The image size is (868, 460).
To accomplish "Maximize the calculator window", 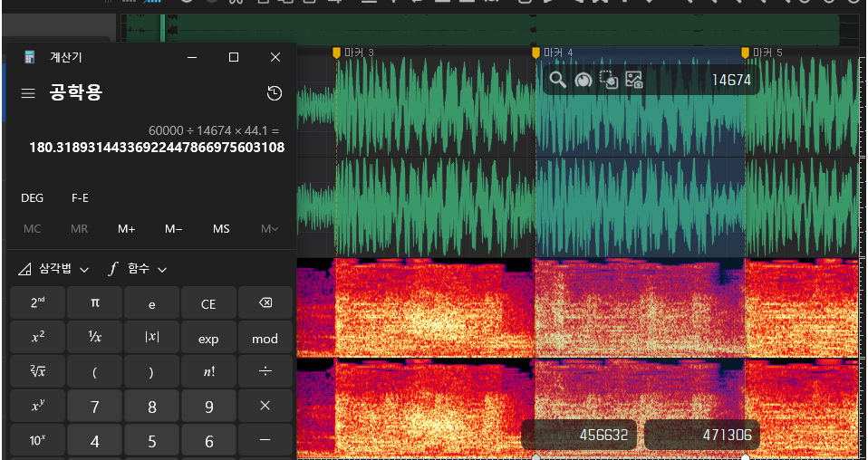I will pyautogui.click(x=234, y=57).
